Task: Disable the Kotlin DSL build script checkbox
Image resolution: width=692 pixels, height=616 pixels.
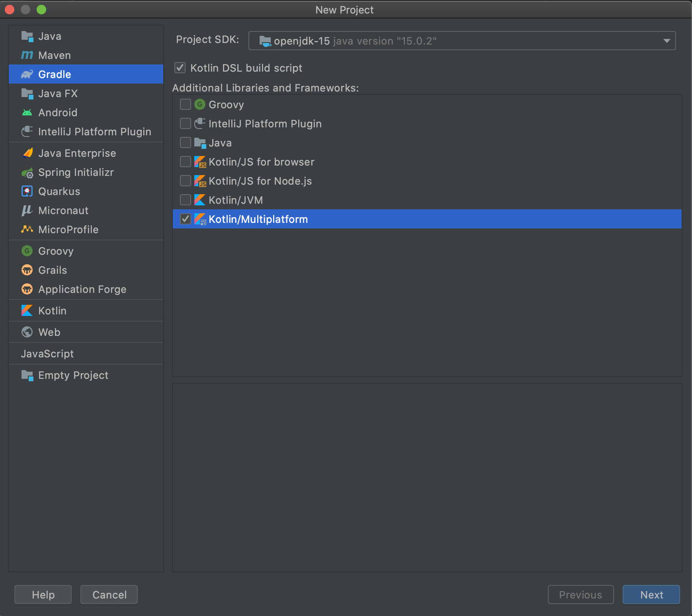Action: point(180,68)
